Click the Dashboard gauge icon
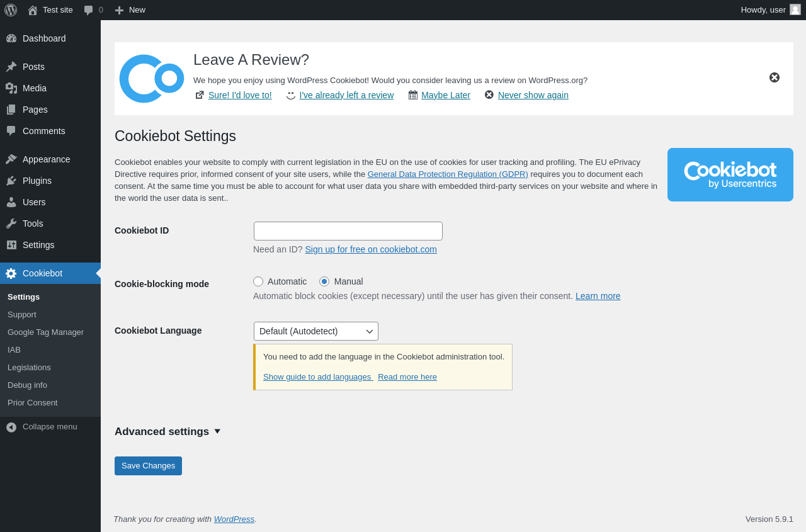Screen dimensions: 806x532 [11, 38]
